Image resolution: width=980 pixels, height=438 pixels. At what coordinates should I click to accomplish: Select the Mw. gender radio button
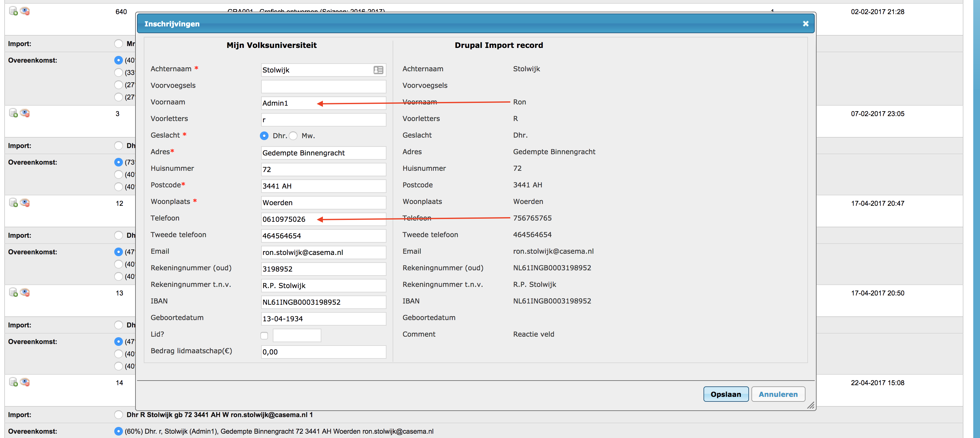293,136
